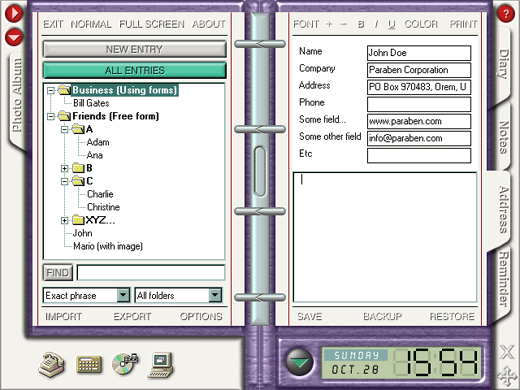Click the empty Phone input field
520x390 pixels.
[x=419, y=104]
